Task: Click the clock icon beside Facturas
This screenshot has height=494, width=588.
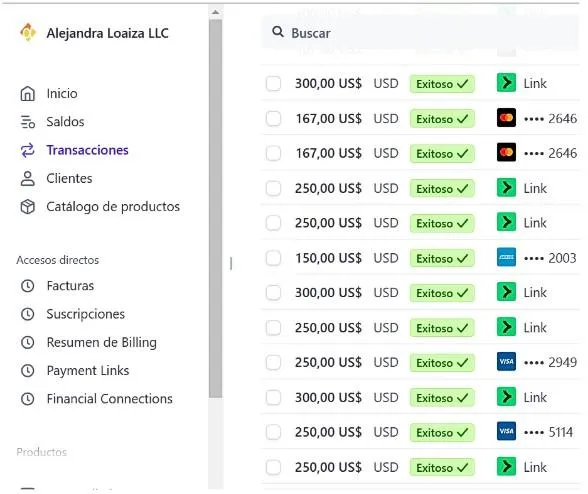Action: click(27, 286)
